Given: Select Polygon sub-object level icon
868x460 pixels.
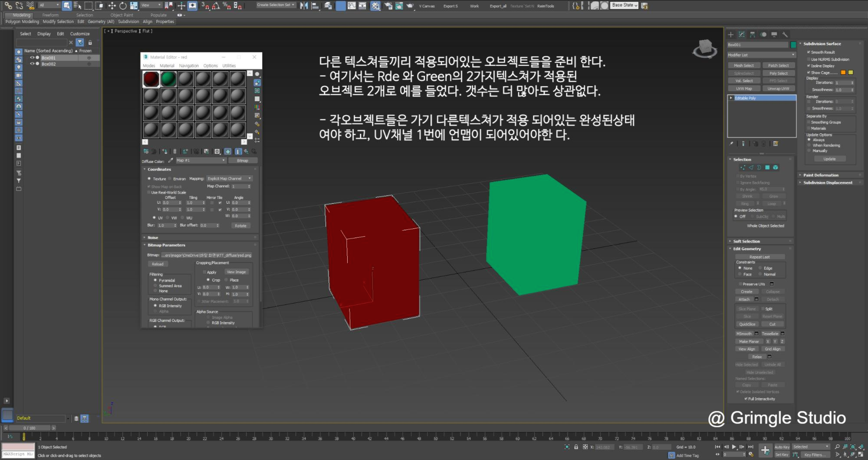Looking at the screenshot, I should [767, 167].
